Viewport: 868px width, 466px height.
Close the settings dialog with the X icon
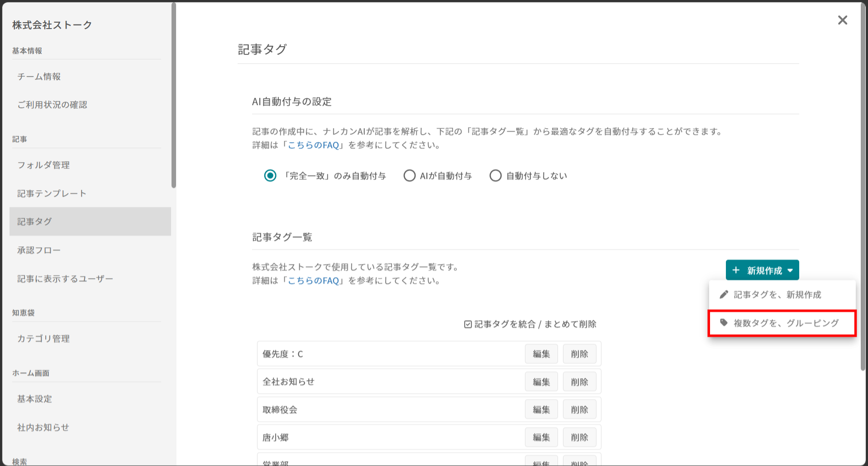point(842,20)
